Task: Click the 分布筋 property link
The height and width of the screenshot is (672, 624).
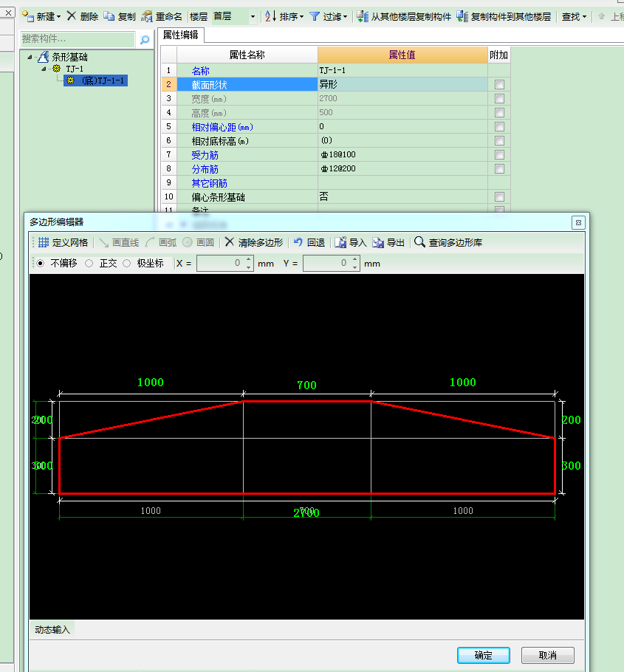Action: point(205,169)
